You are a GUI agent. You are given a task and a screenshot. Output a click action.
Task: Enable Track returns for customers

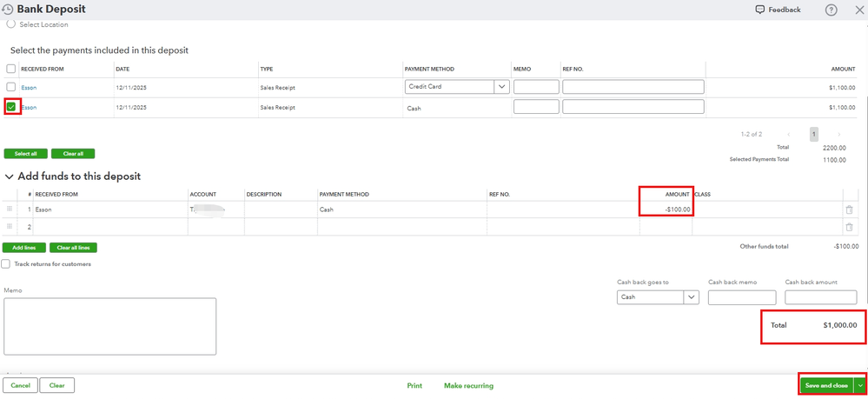pyautogui.click(x=6, y=264)
